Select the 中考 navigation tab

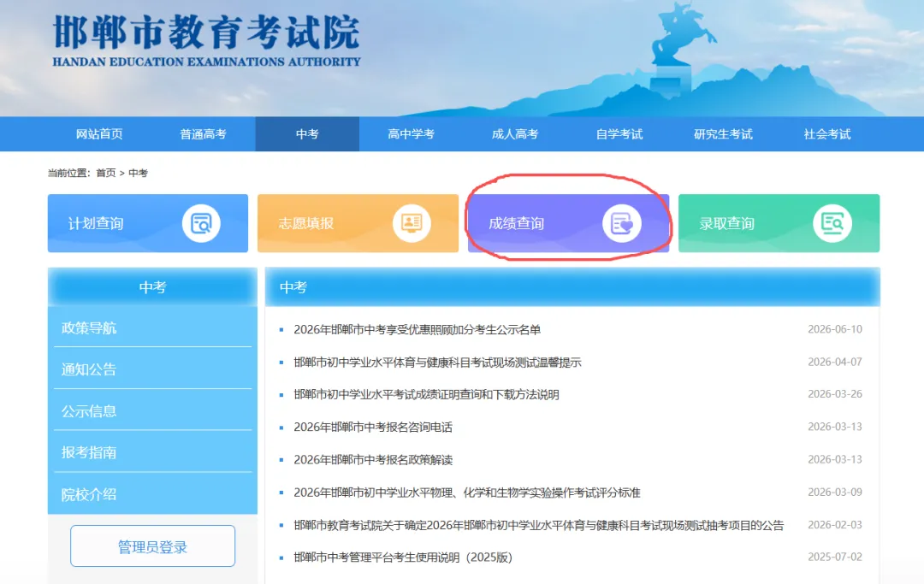pyautogui.click(x=307, y=134)
